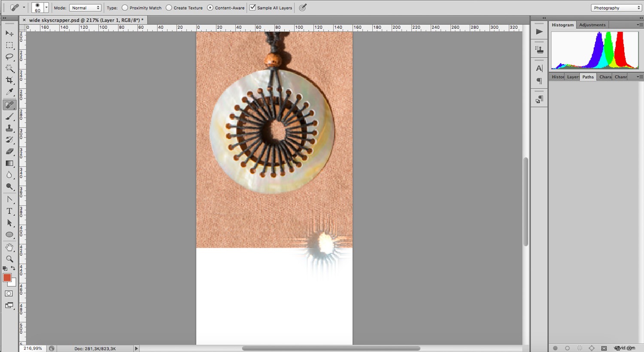Select the Clone Stamp tool
This screenshot has height=352, width=644.
(9, 128)
